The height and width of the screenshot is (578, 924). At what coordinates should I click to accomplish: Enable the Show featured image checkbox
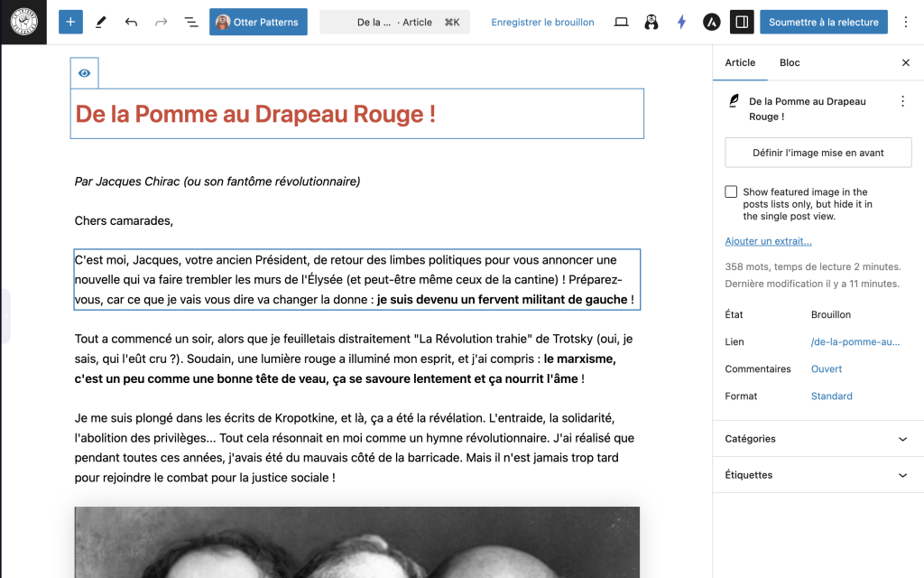[x=731, y=191]
